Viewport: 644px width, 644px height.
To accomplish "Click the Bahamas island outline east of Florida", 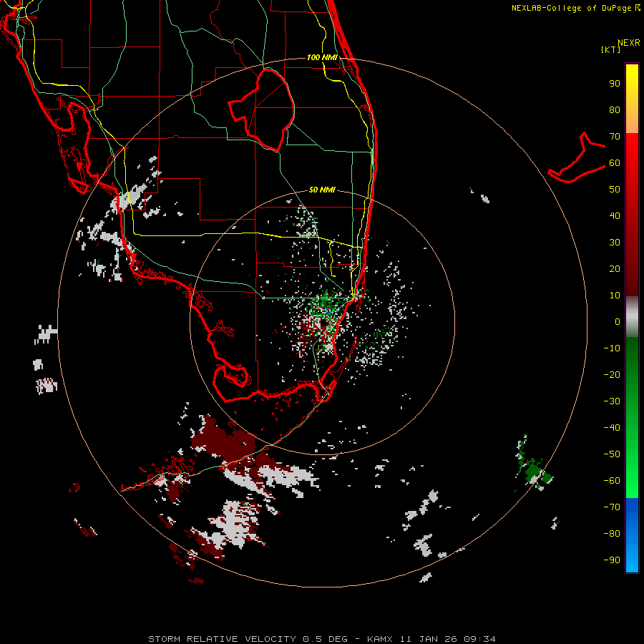I will 577,158.
